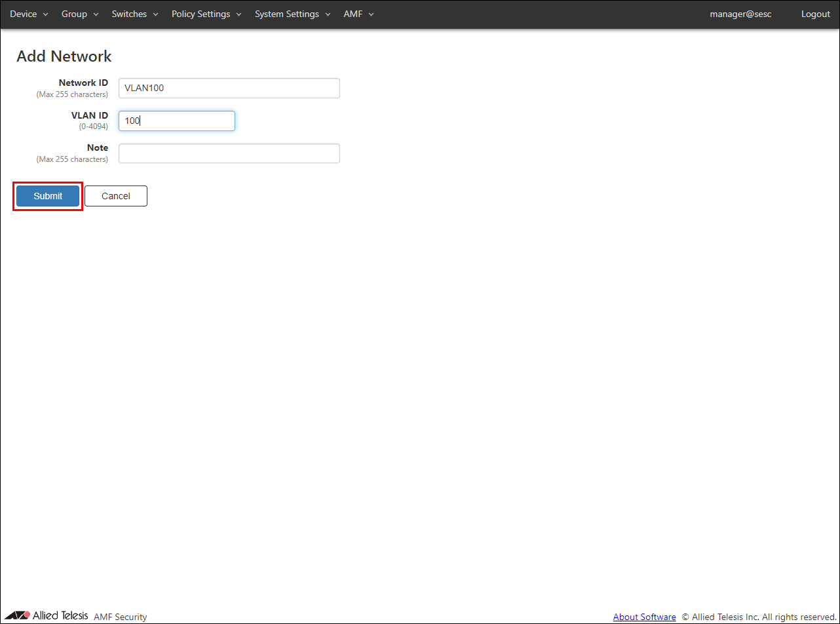840x624 pixels.
Task: Open the Switches menu
Action: 129,14
